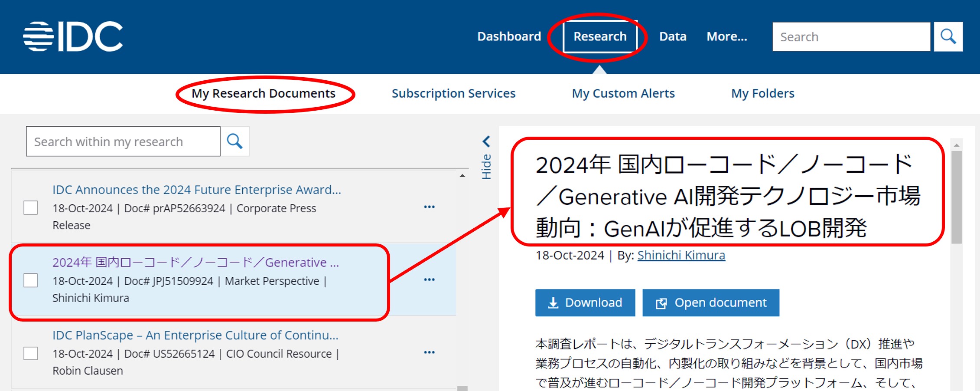
Task: Click the header search magnifier icon
Action: (948, 36)
